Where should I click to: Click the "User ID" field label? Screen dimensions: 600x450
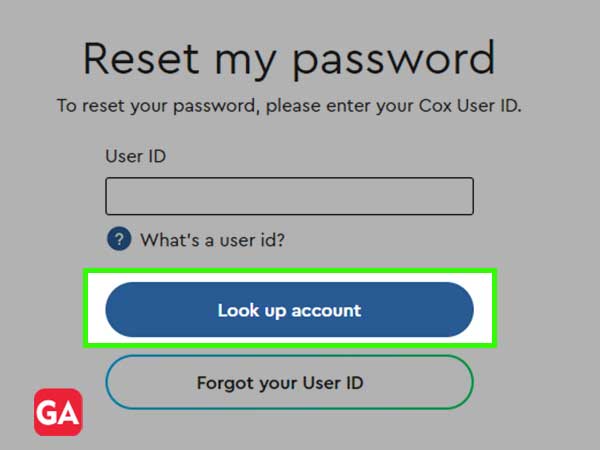[x=135, y=156]
